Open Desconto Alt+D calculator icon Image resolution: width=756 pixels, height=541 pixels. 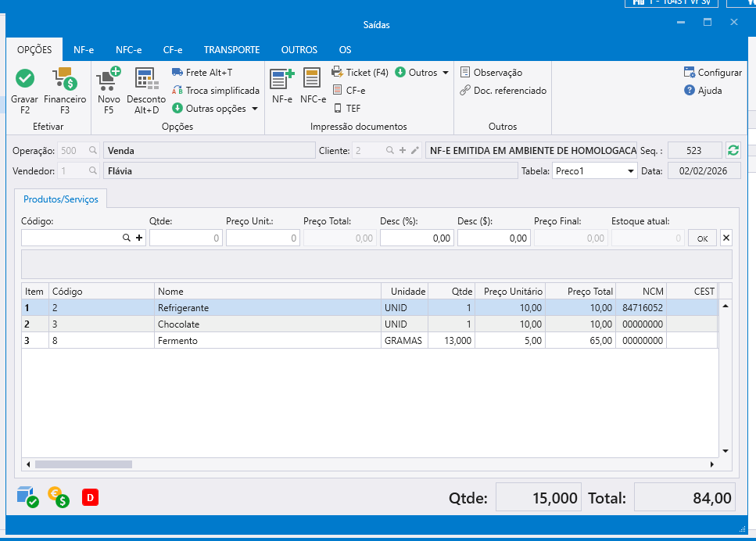click(146, 79)
